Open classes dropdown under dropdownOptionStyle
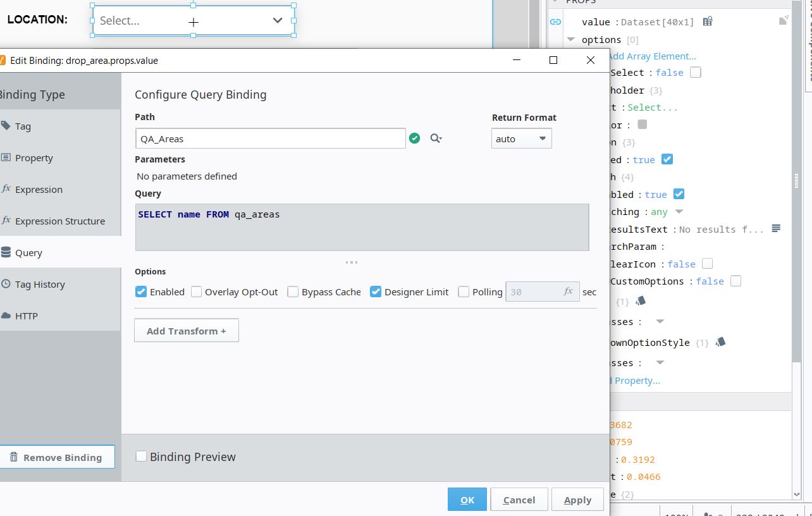This screenshot has width=812, height=516. tap(660, 363)
